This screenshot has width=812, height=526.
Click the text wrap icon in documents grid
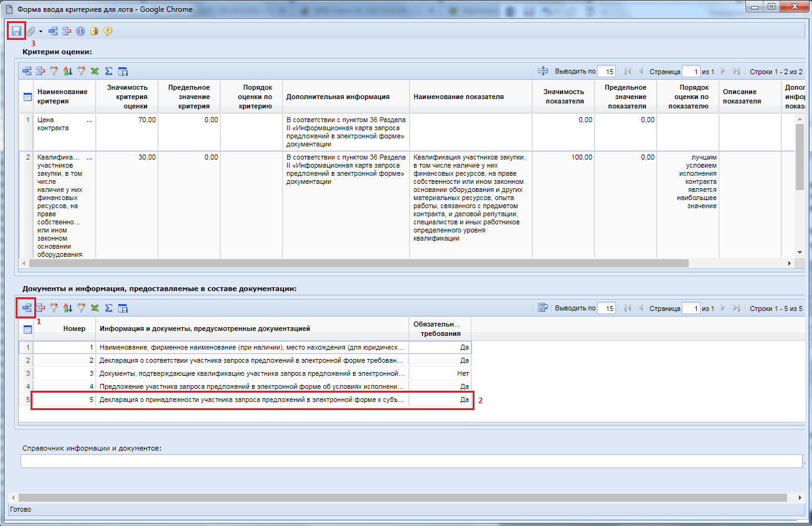point(542,307)
